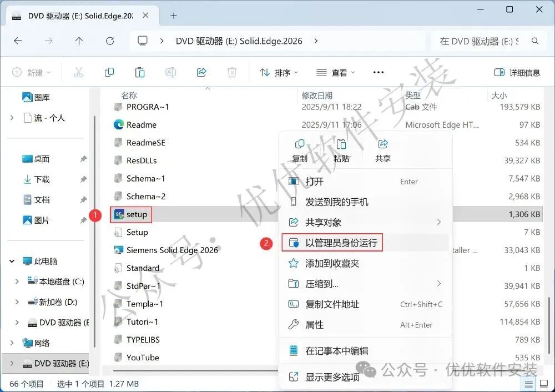Expand the 流 - 个人 tree node
Screen dimensions: 555x392
pyautogui.click(x=12, y=118)
